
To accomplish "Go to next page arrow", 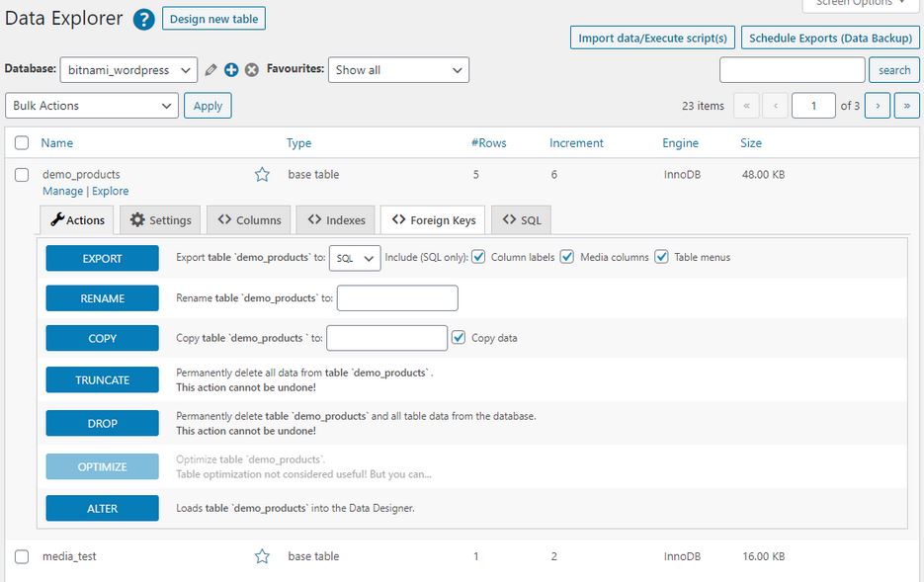I will [x=878, y=106].
